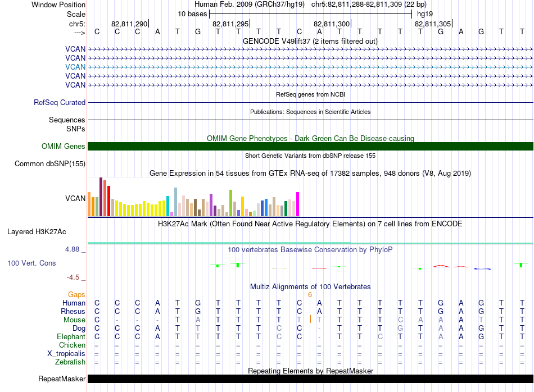Open the RefSeq Curated track label
534x392 pixels.
[x=60, y=103]
